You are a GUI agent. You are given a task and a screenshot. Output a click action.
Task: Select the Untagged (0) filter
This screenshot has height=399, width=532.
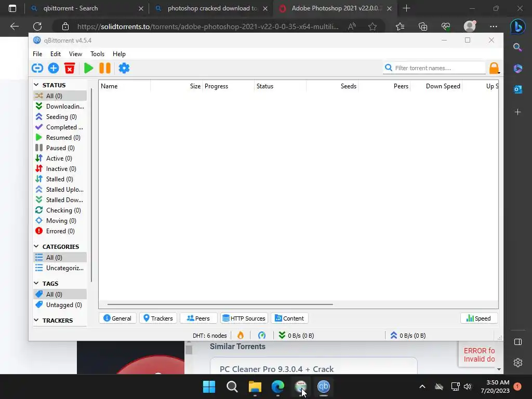point(60,304)
